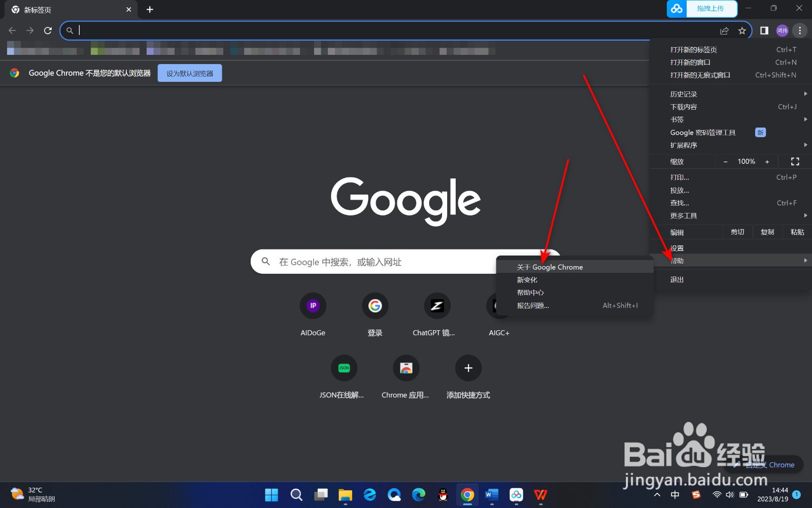This screenshot has width=812, height=508.
Task: Open 下载内容 from the menu
Action: pyautogui.click(x=731, y=107)
